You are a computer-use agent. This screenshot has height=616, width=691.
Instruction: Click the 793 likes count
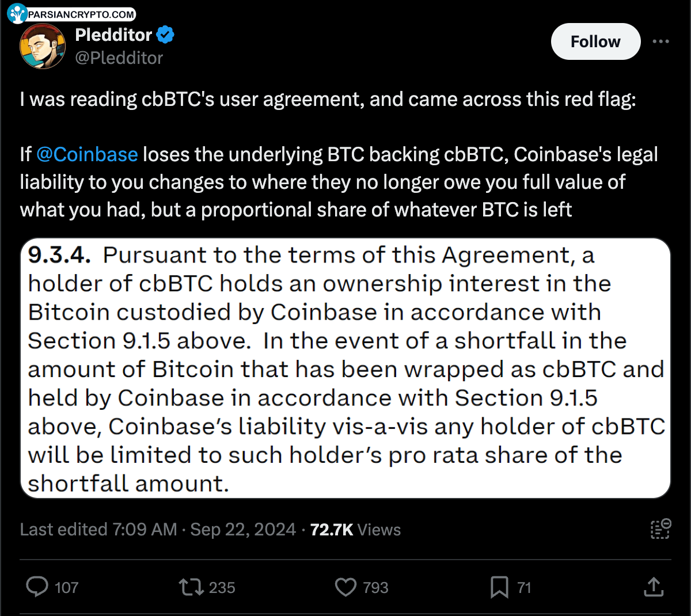[x=375, y=588]
